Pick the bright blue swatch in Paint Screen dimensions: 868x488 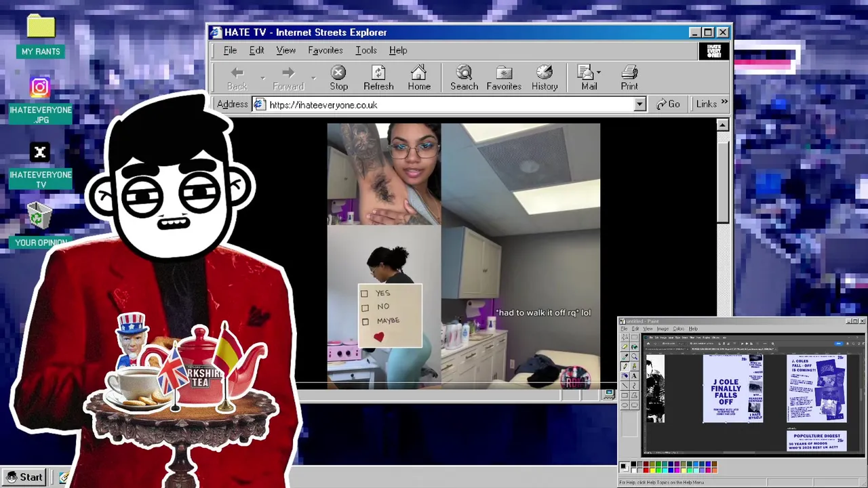point(671,470)
